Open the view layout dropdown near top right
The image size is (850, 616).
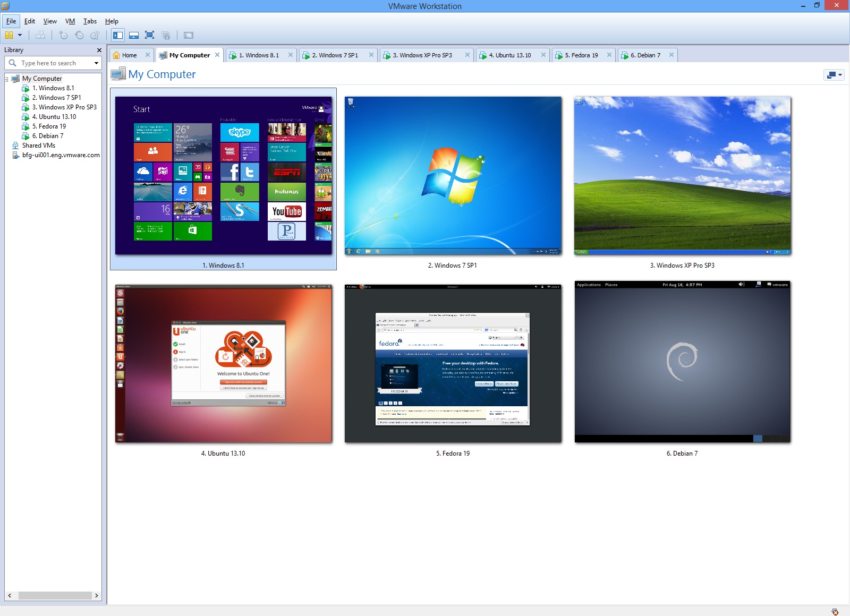pos(833,74)
